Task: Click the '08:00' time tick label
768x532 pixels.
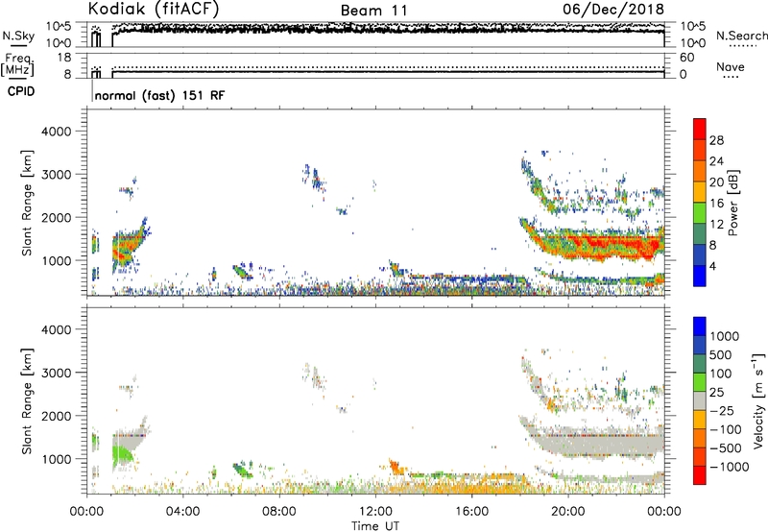Action: point(279,512)
